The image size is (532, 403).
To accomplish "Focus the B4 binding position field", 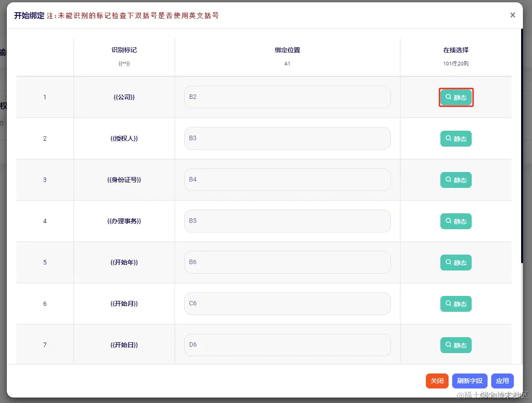I will pyautogui.click(x=288, y=180).
